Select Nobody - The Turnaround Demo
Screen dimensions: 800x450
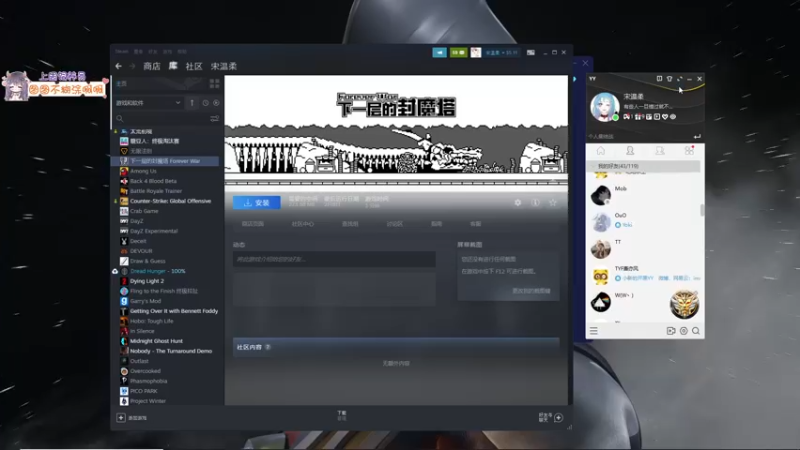point(170,351)
